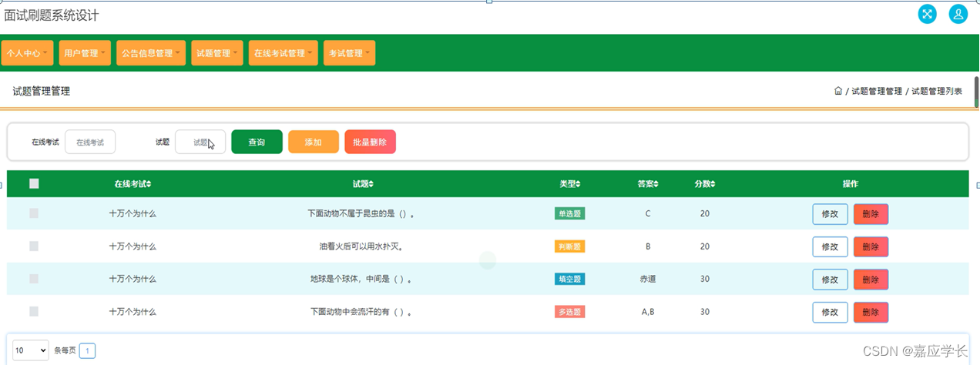Viewport: 980px width, 365px height.
Task: Click 删除 for the 多选题 row
Action: tap(871, 312)
